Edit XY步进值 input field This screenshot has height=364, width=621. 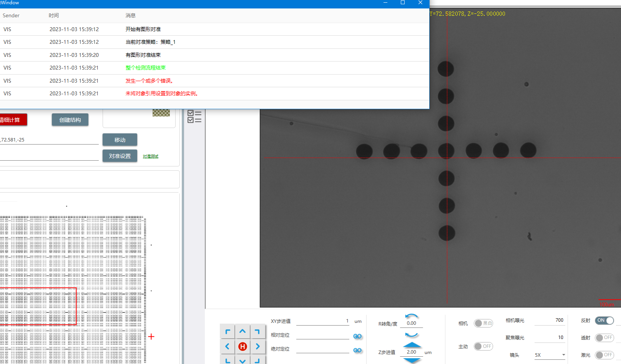click(323, 321)
